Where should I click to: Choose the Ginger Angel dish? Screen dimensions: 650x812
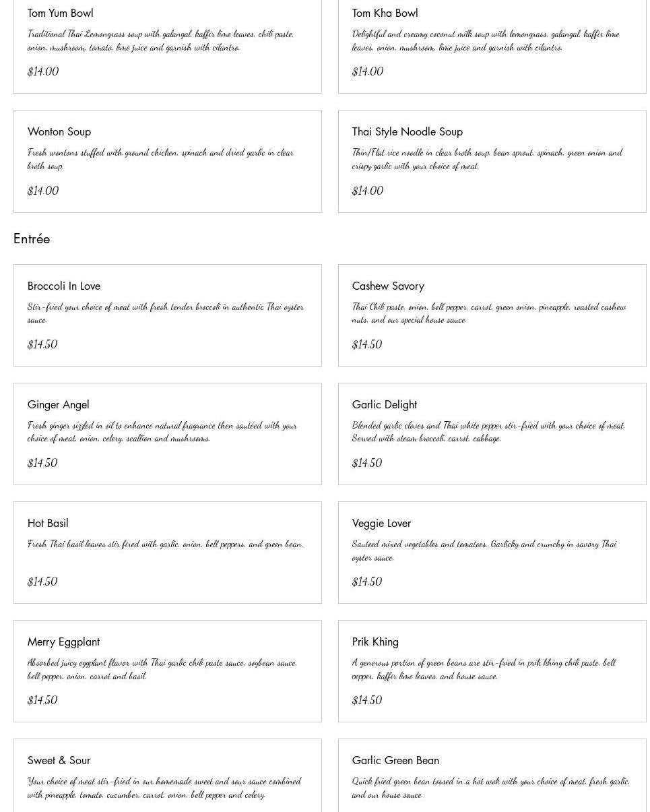click(59, 404)
